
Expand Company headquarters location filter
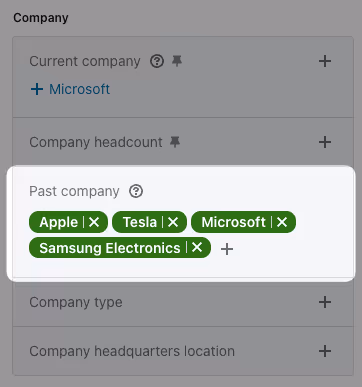point(325,351)
